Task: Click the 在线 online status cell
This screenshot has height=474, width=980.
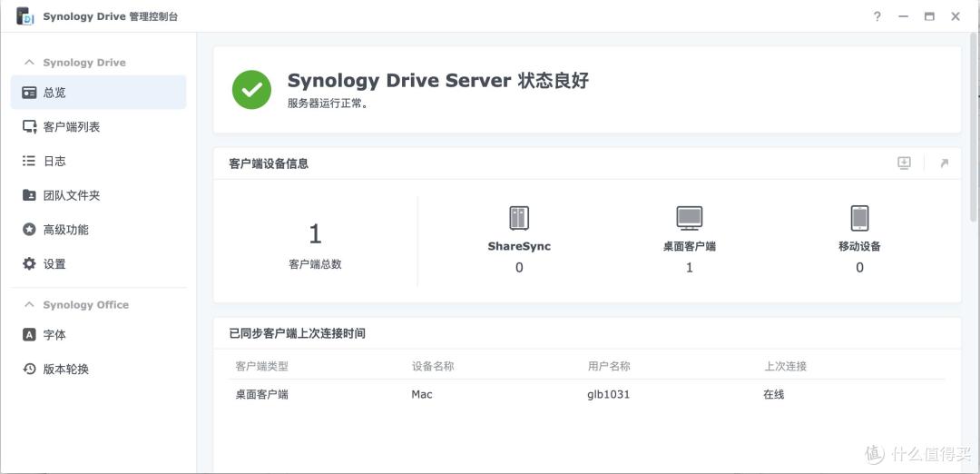Action: pyautogui.click(x=774, y=395)
